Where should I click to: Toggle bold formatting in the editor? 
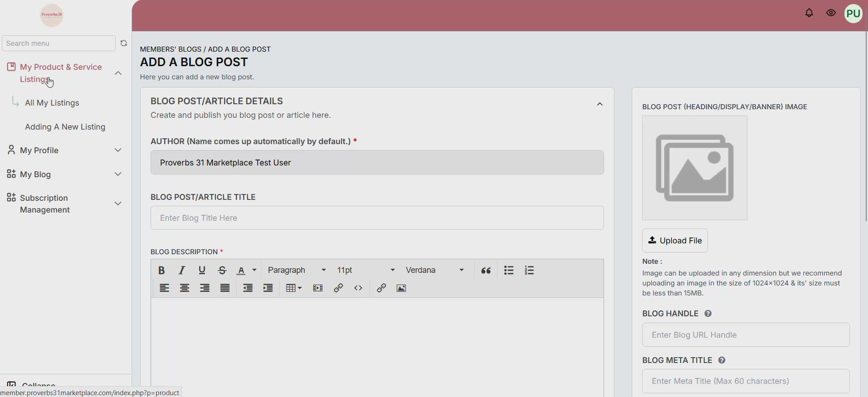161,271
